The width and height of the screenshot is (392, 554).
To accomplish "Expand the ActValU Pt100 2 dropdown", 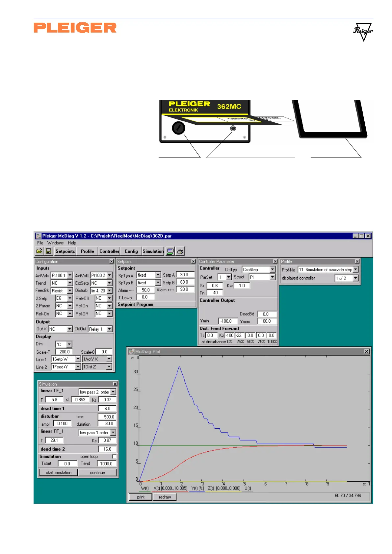I will coord(109,275).
